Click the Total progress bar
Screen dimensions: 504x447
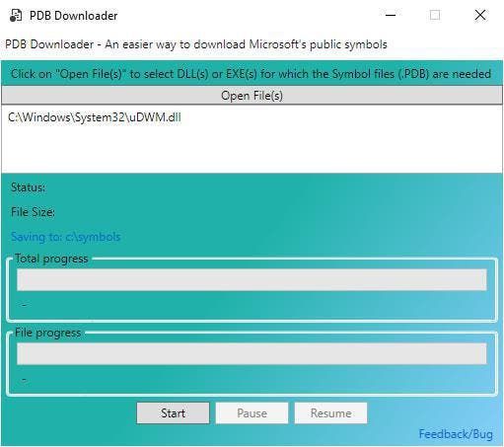[x=252, y=280]
